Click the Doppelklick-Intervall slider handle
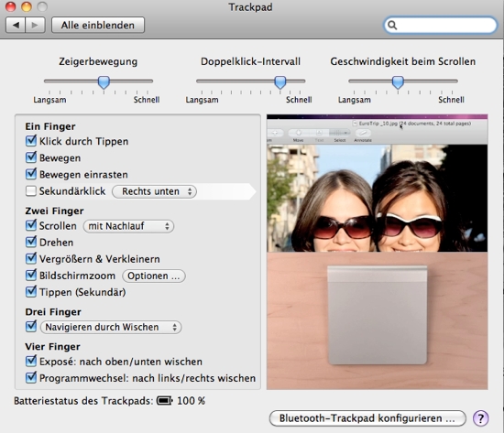Viewport: 504px width, 433px height. click(x=280, y=82)
